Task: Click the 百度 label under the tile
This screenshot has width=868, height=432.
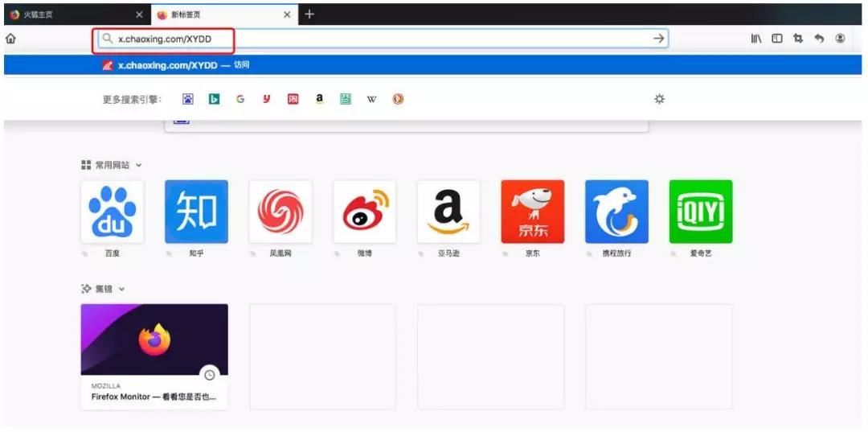Action: 113,253
